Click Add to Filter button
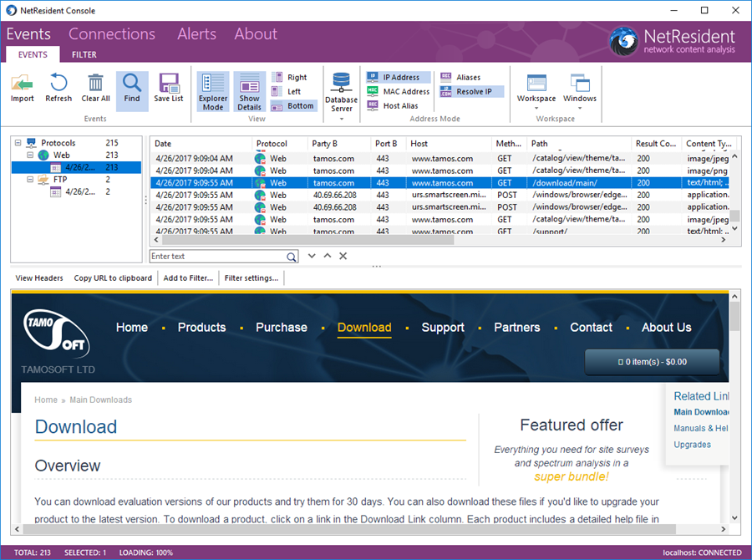 pos(188,277)
